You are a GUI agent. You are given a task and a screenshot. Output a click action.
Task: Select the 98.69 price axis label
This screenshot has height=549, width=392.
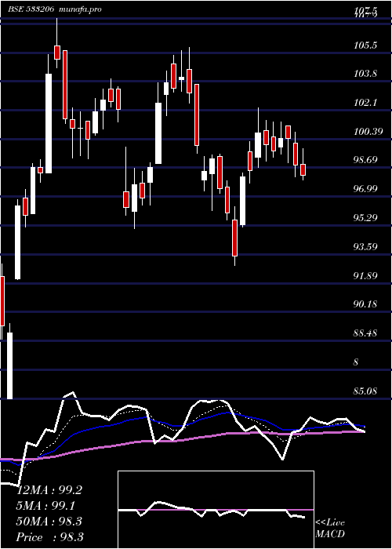click(365, 160)
